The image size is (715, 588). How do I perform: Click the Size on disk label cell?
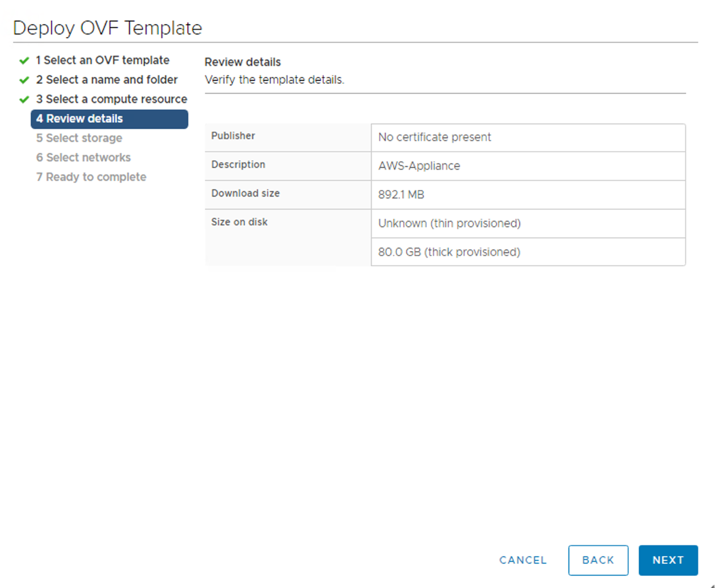pyautogui.click(x=239, y=222)
